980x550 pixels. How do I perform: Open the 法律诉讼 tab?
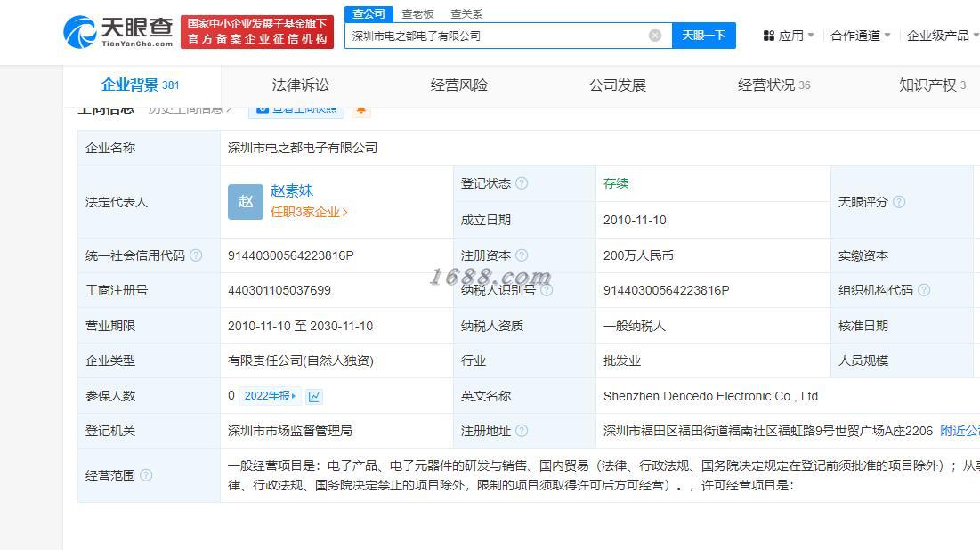tap(301, 85)
